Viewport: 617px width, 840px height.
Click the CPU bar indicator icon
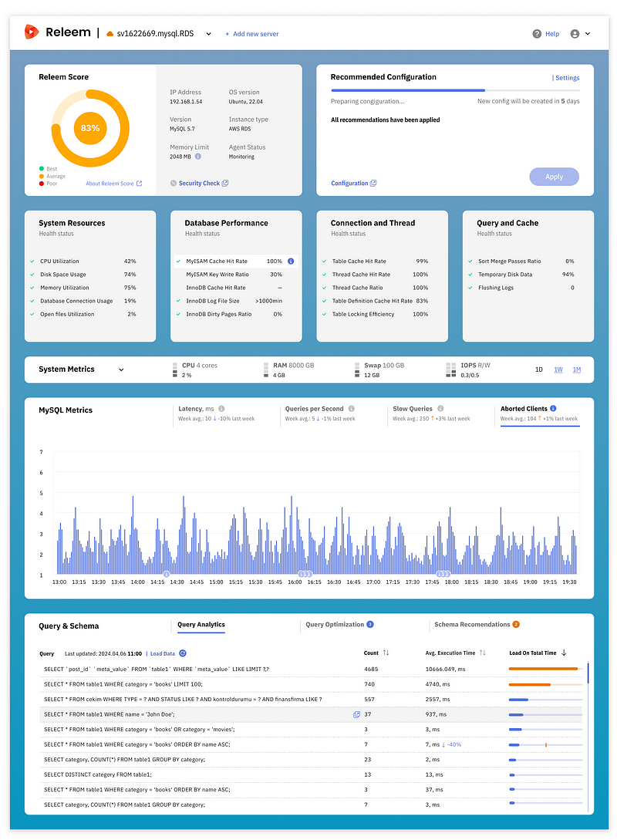tap(174, 370)
